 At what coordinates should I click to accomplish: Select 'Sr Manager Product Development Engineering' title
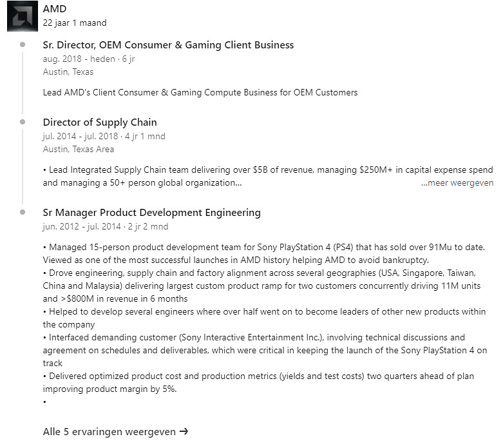click(x=151, y=213)
